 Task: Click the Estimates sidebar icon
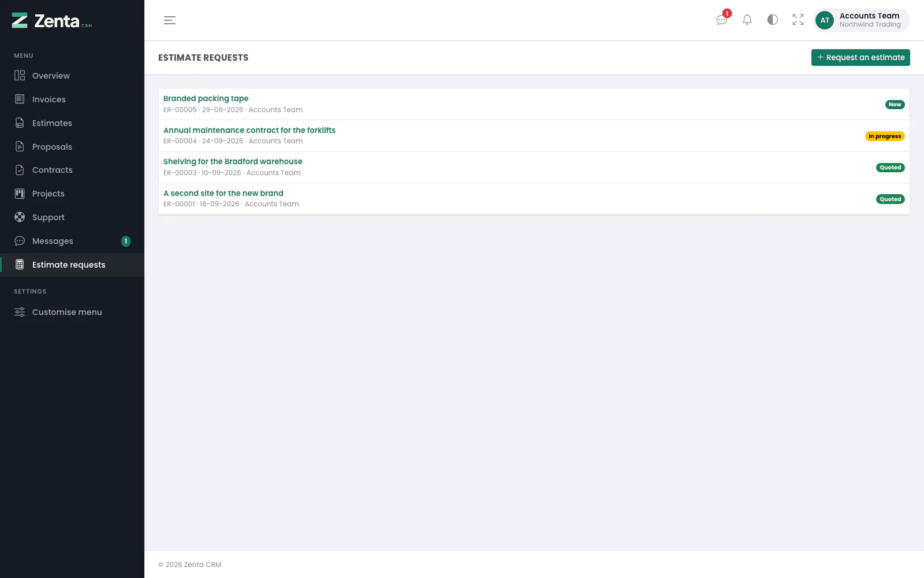coord(20,123)
